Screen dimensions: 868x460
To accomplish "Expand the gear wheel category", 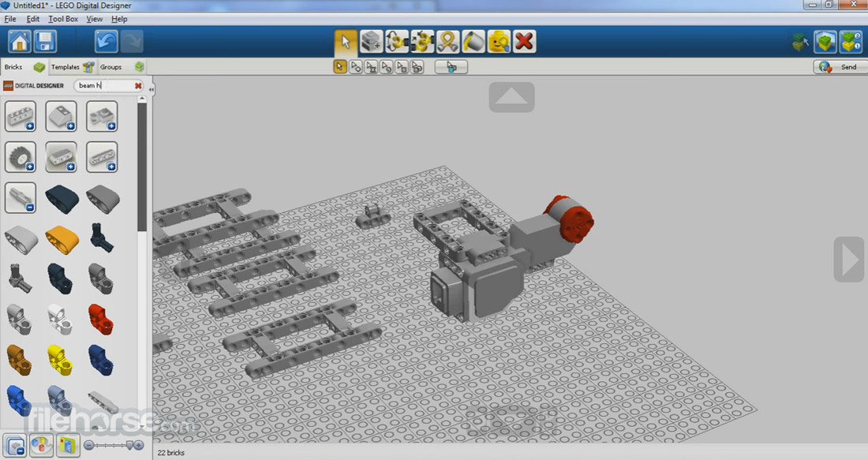I will tap(21, 157).
